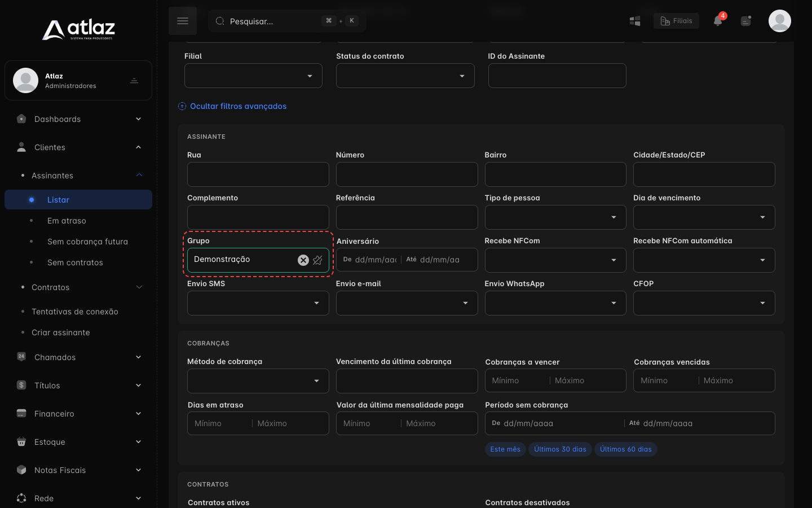Click the Clientes person icon

tap(21, 147)
